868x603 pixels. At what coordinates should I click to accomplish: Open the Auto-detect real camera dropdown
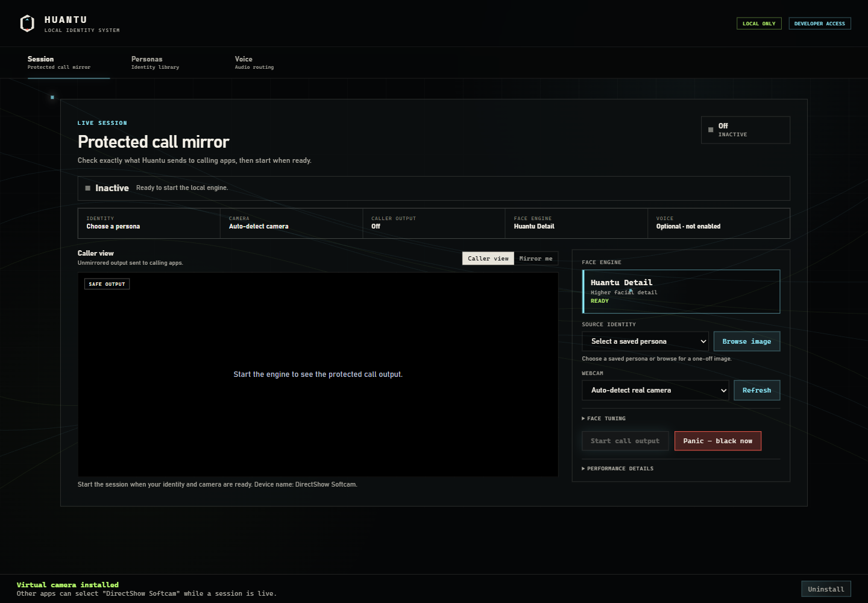[655, 390]
